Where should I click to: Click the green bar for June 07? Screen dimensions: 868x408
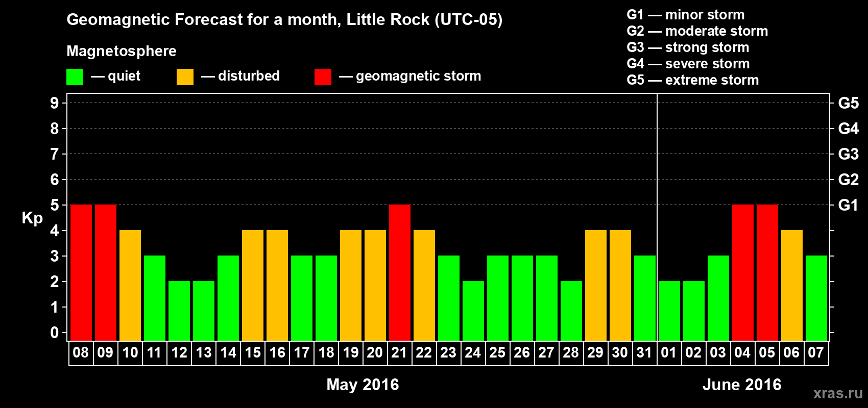[x=816, y=298]
